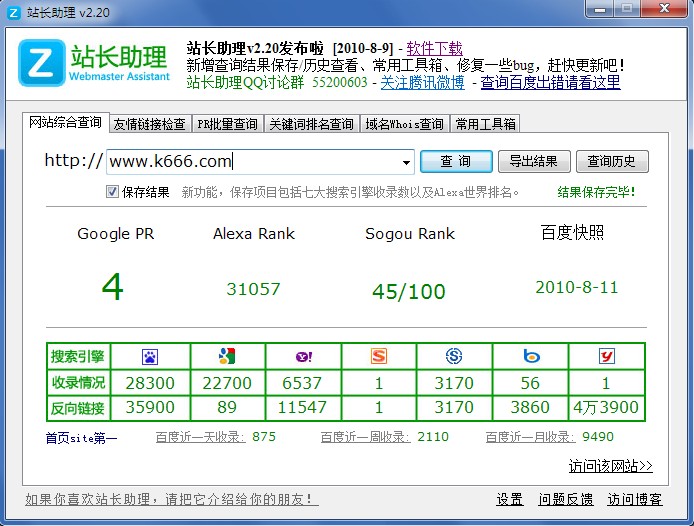Click the 导出结果 button
Screen dimensions: 694x526
tap(534, 161)
